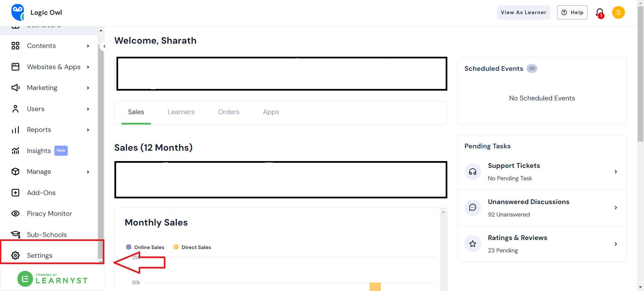The width and height of the screenshot is (644, 291).
Task: Expand the Manage sidebar submenu
Action: [88, 172]
